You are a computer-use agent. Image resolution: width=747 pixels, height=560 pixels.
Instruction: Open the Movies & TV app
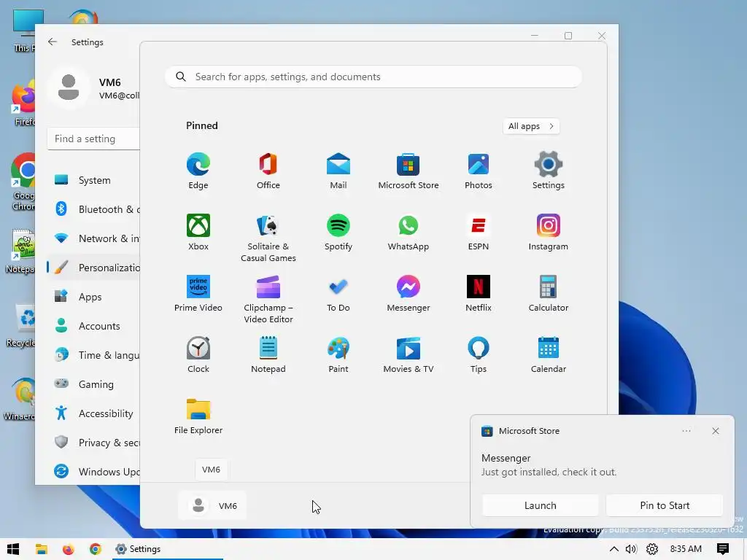tap(409, 355)
